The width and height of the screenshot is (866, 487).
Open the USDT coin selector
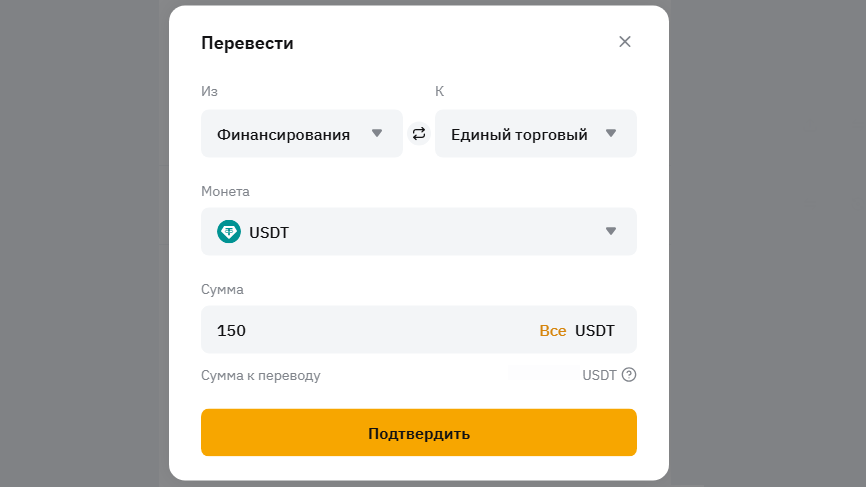click(418, 232)
